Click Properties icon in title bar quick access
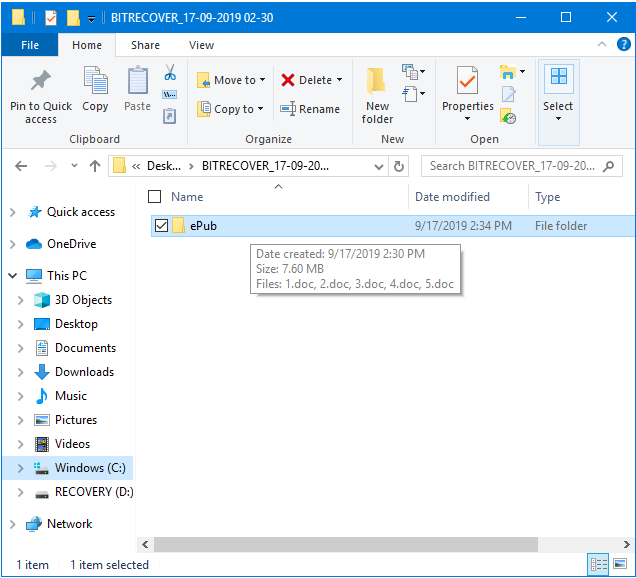The height and width of the screenshot is (578, 636). [x=51, y=18]
